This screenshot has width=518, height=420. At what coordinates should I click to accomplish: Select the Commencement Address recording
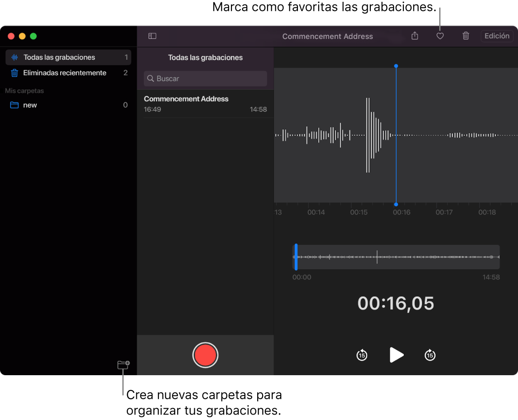206,103
